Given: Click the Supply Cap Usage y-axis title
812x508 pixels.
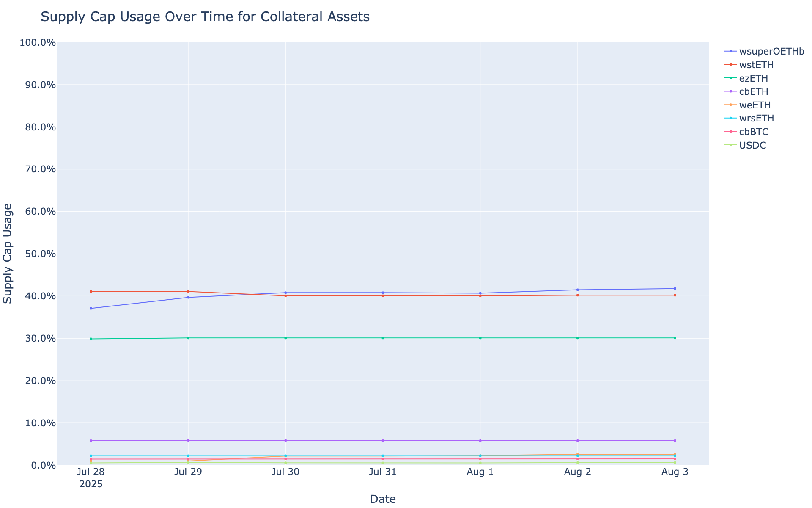Looking at the screenshot, I should (8, 253).
